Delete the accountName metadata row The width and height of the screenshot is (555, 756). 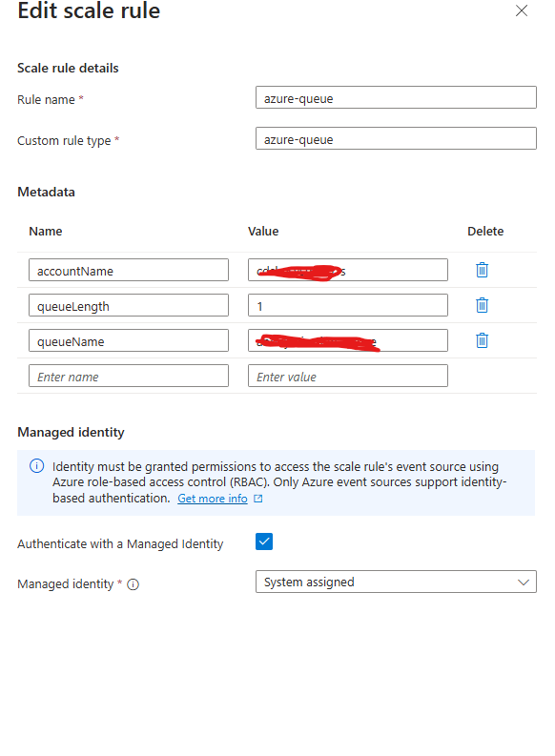tap(482, 270)
